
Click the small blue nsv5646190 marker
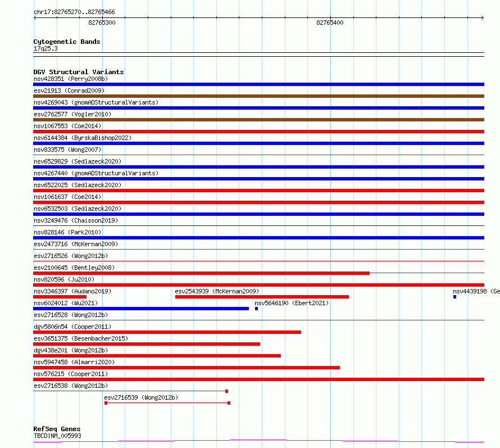coord(256,309)
